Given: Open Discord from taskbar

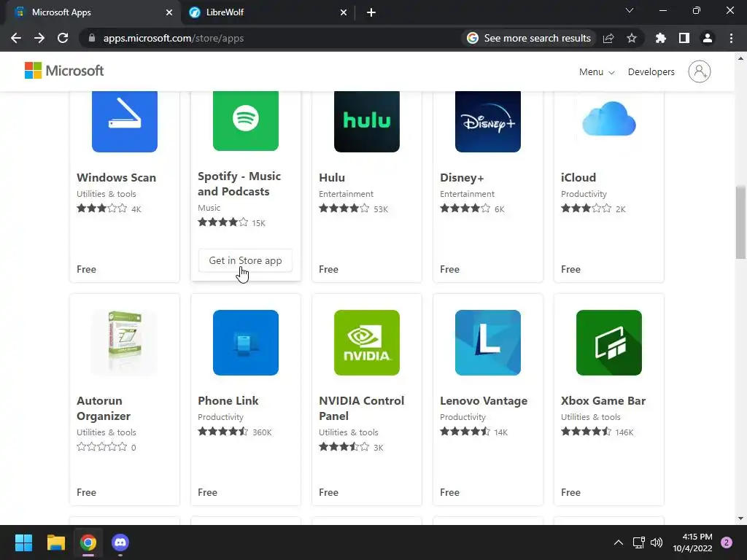Looking at the screenshot, I should [x=120, y=542].
